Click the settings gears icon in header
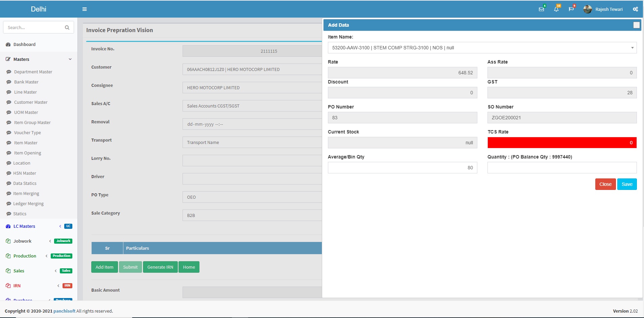The width and height of the screenshot is (644, 318). [x=635, y=9]
